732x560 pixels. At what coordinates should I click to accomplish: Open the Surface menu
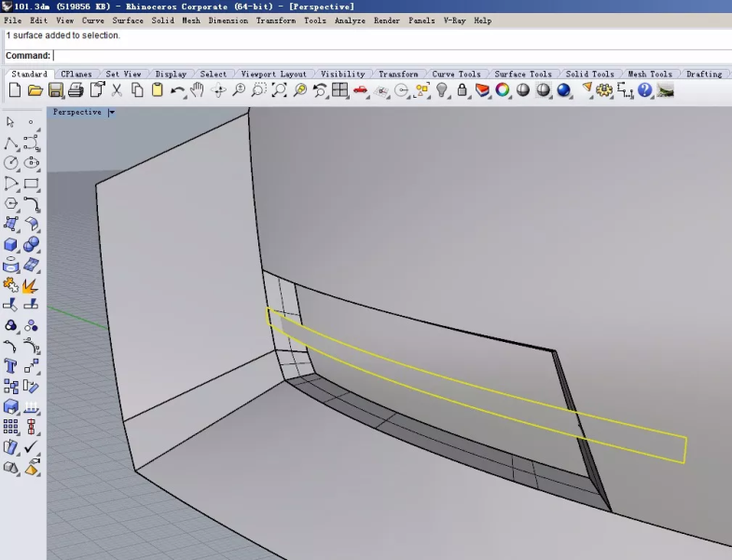pos(128,20)
